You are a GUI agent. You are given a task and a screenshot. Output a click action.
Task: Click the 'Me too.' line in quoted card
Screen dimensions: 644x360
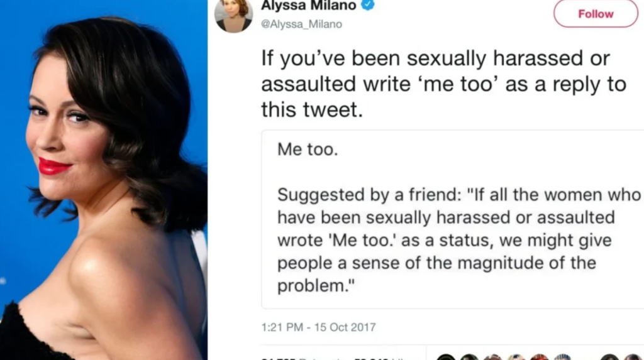point(308,150)
